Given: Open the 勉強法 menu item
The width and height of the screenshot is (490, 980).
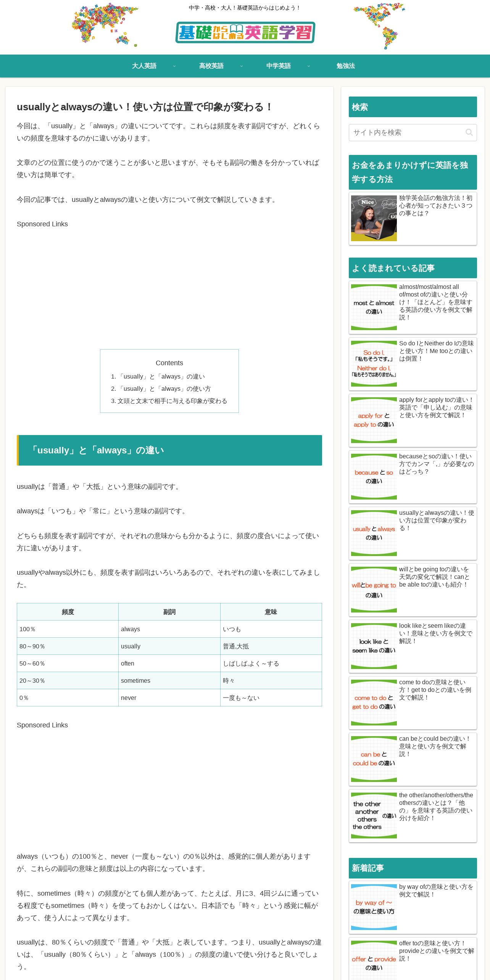Looking at the screenshot, I should tap(346, 66).
